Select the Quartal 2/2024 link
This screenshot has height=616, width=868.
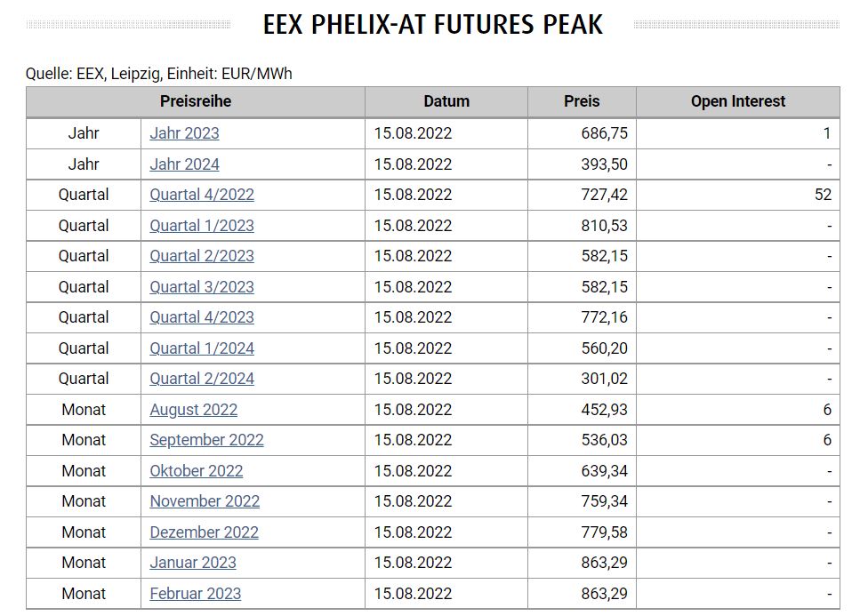click(202, 379)
